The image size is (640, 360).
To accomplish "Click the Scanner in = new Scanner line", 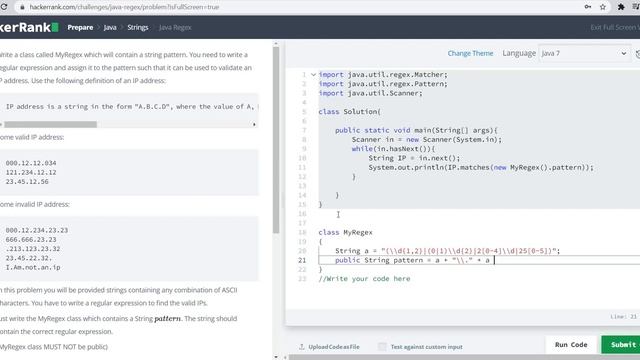I will [427, 139].
